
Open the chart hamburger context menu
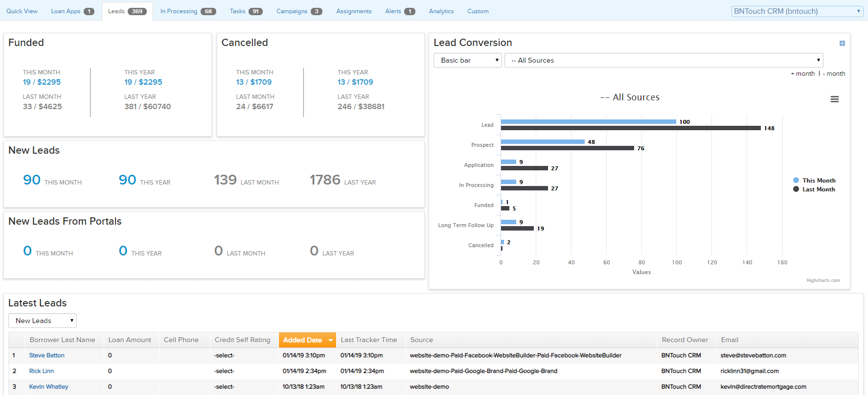(x=834, y=99)
